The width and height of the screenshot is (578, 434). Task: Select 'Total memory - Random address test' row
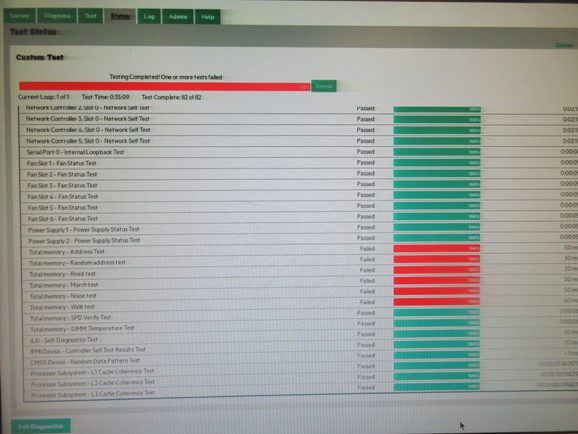coord(299,261)
